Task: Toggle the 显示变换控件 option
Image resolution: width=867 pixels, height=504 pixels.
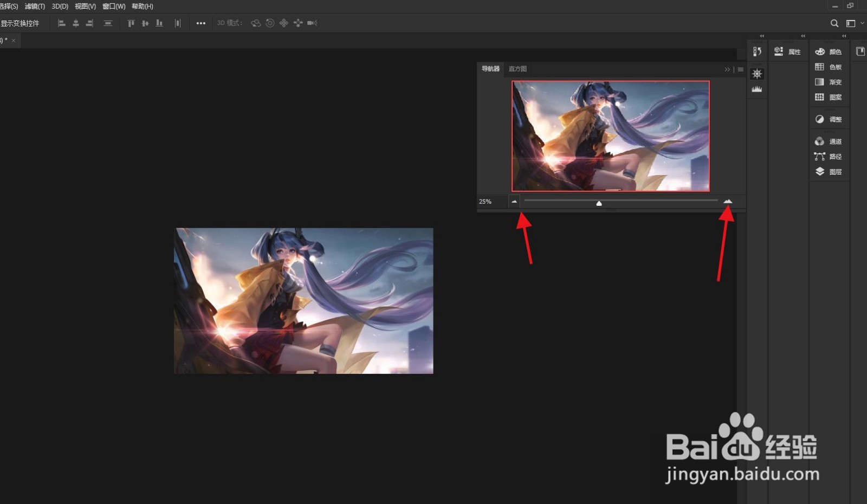Action: click(x=20, y=23)
